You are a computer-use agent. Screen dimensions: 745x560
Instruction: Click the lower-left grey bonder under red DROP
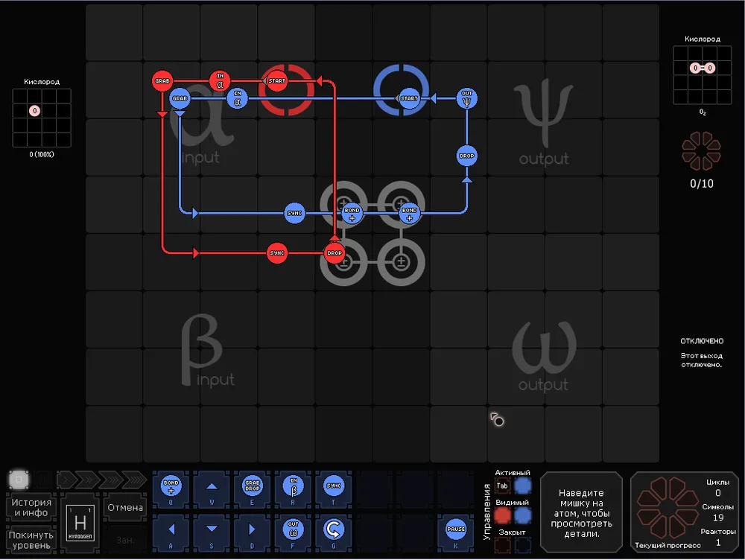(343, 261)
